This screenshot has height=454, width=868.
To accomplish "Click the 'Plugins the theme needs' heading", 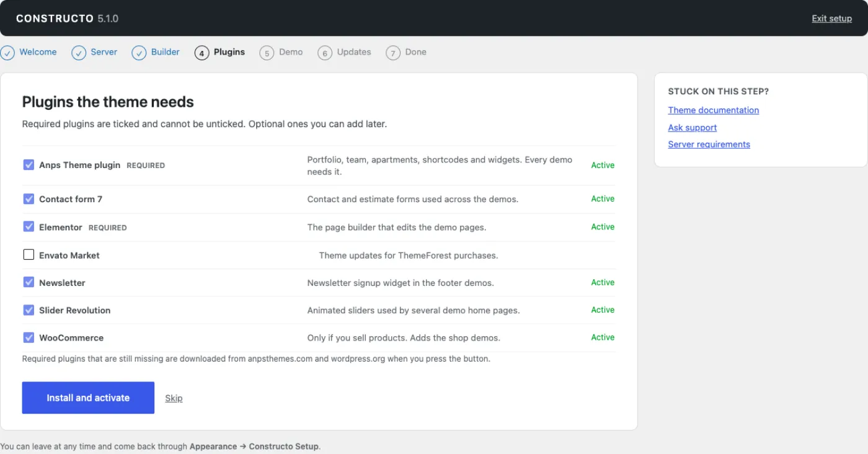I will tap(108, 102).
